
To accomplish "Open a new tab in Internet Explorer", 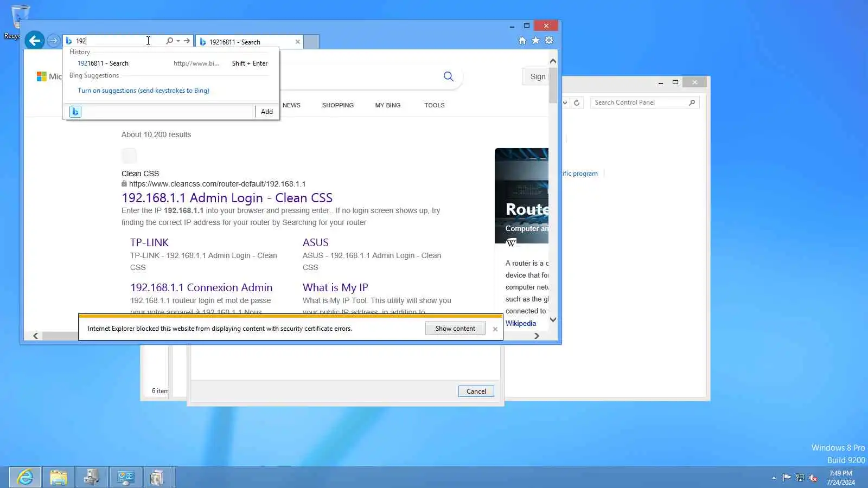I will (311, 42).
